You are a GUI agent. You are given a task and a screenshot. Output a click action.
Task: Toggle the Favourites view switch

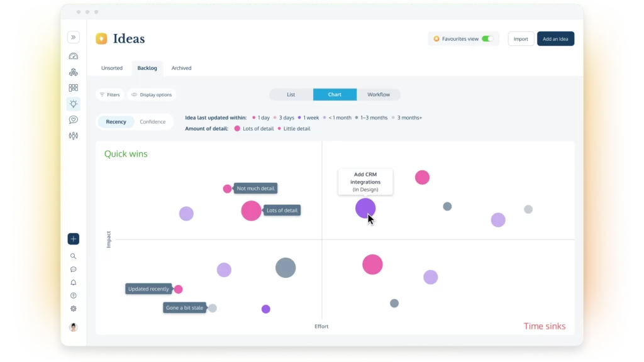[x=487, y=39]
